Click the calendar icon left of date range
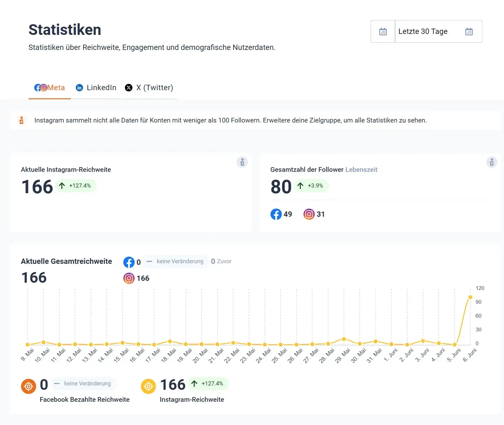Viewport: 504px width, 425px height. coord(383,31)
